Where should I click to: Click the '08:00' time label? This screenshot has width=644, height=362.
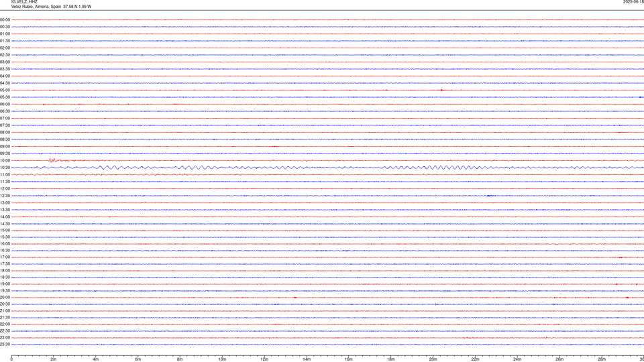(5, 133)
